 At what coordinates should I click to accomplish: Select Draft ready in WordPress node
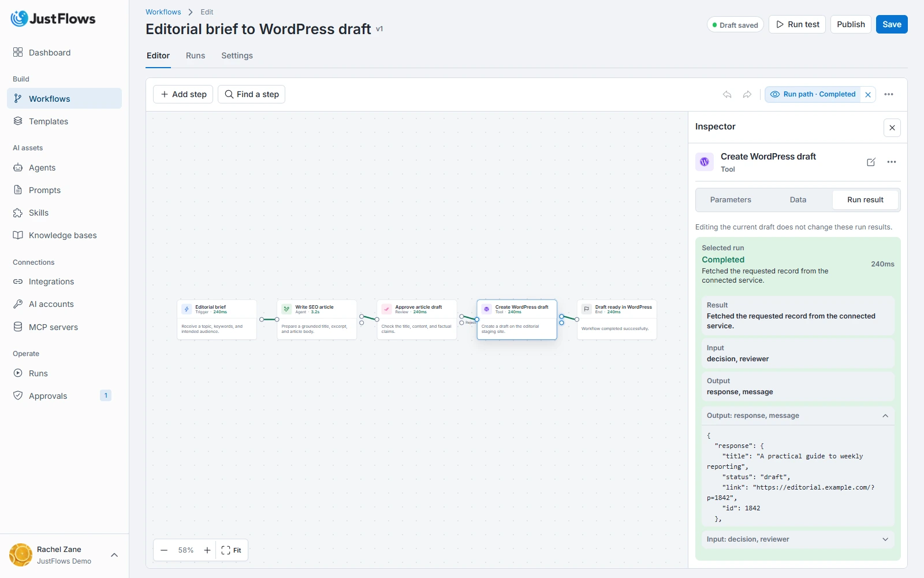pos(617,320)
